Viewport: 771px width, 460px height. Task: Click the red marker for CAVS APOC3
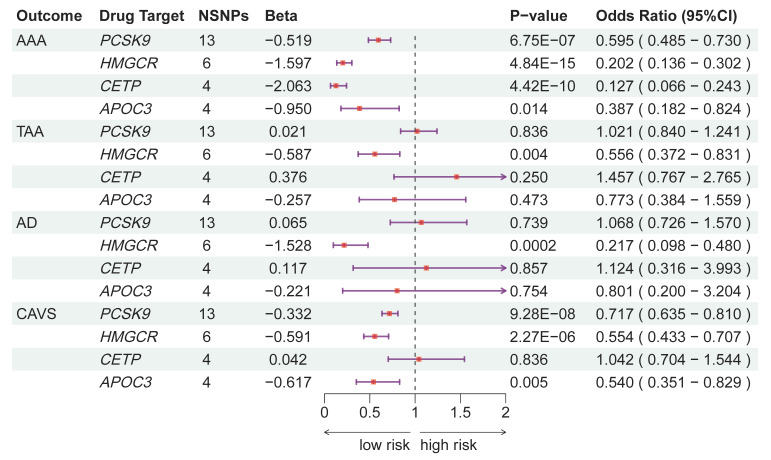coord(373,381)
